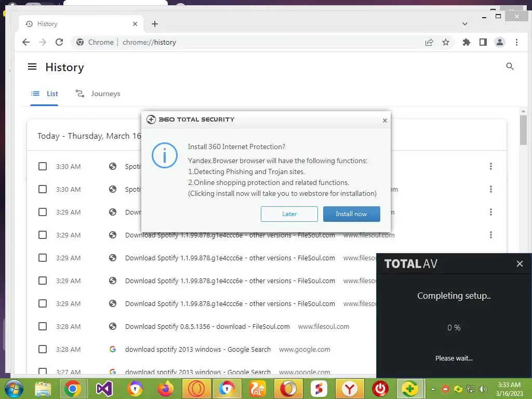Open more actions for first 3:30 AM entry
The height and width of the screenshot is (399, 532).
[x=490, y=166]
